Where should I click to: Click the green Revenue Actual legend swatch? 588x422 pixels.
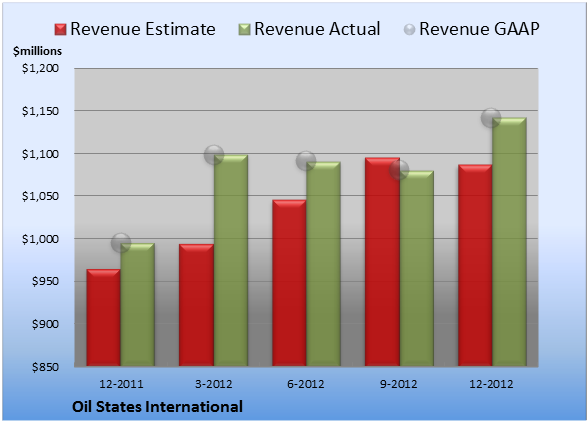pos(244,29)
